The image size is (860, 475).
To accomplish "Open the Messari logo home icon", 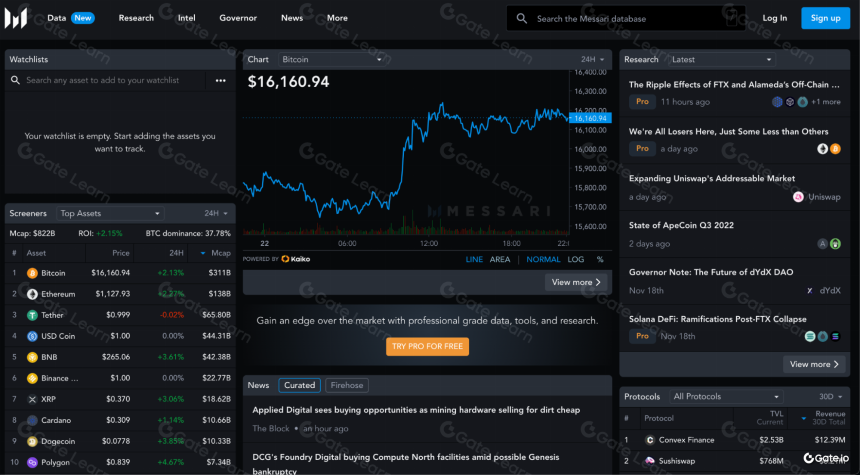I will click(x=16, y=18).
